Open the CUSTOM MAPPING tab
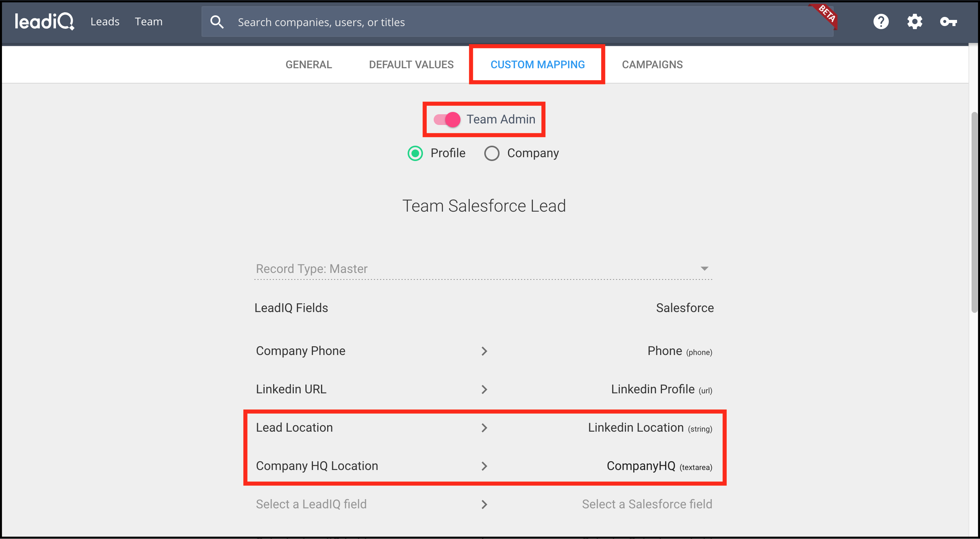Screen dimensions: 980x539 coord(538,64)
